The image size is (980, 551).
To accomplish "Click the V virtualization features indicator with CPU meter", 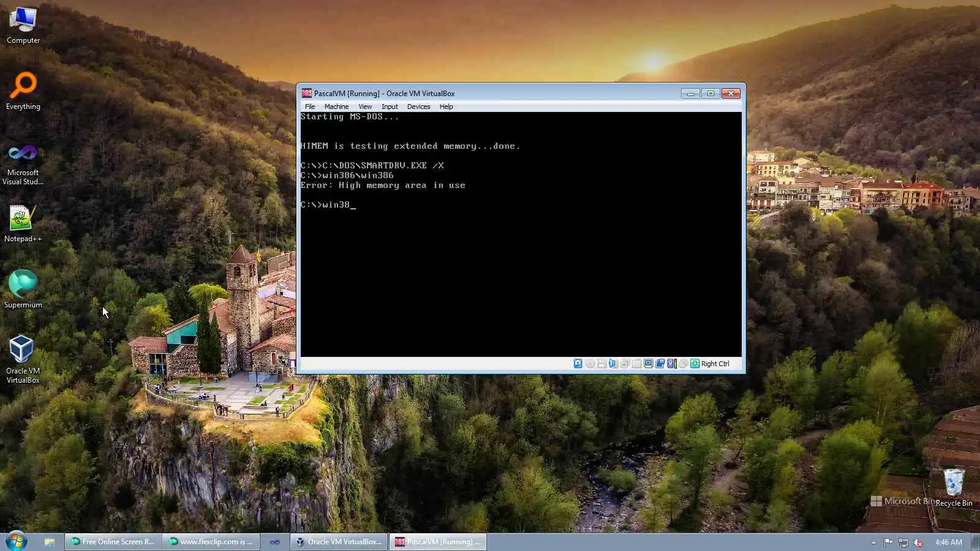I will (x=671, y=364).
